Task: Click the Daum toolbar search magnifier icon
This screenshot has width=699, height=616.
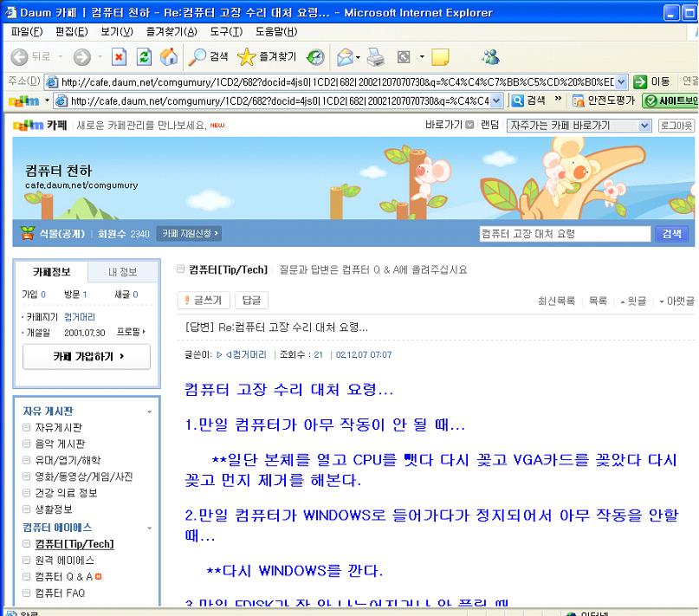Action: [517, 101]
